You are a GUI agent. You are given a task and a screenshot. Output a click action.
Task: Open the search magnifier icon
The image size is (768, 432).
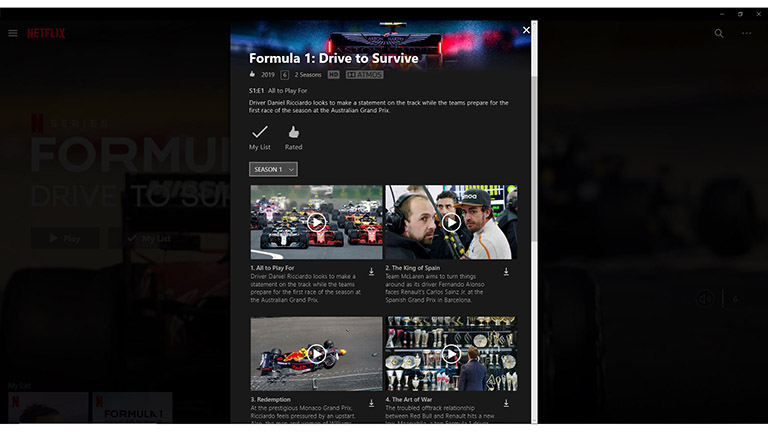pos(719,33)
